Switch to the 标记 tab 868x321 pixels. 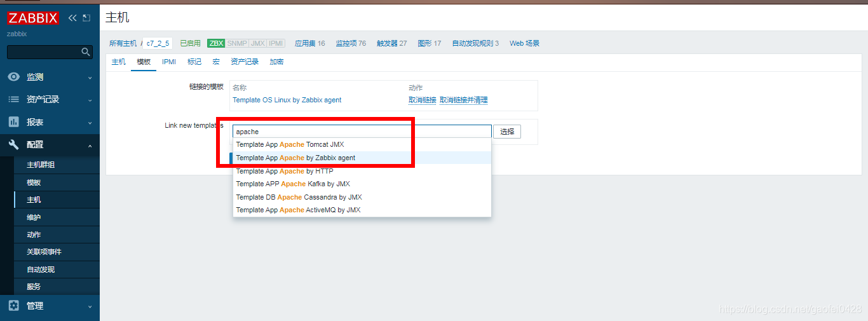pyautogui.click(x=194, y=62)
